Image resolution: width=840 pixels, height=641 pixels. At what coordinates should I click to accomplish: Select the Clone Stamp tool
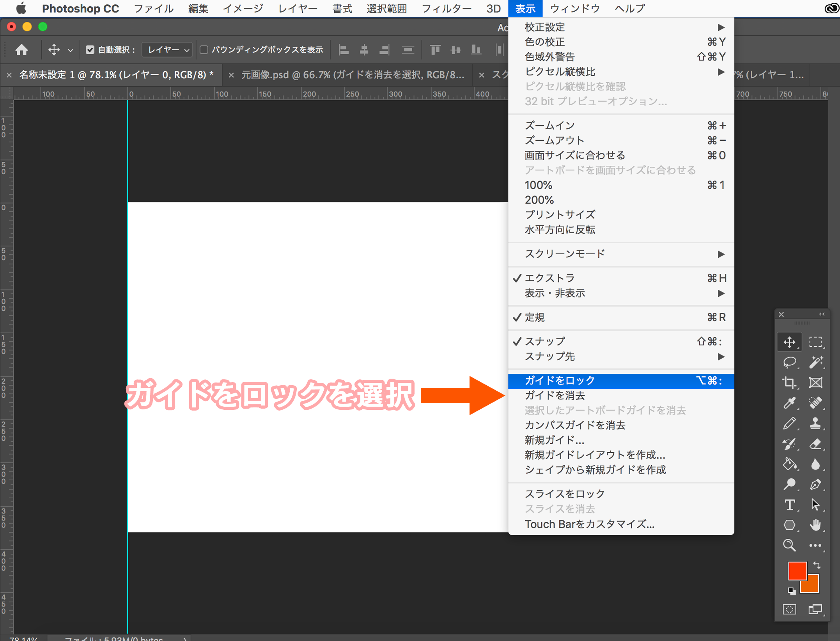click(x=815, y=423)
